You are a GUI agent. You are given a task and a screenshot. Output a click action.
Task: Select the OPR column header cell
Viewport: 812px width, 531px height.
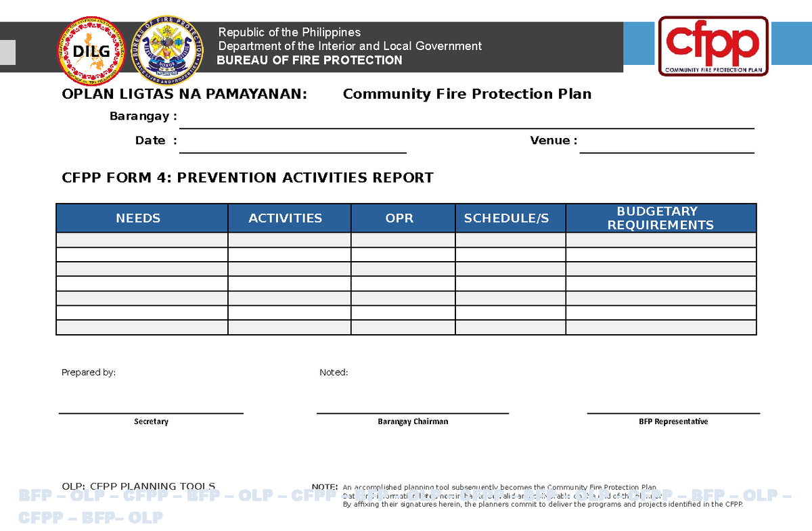400,218
